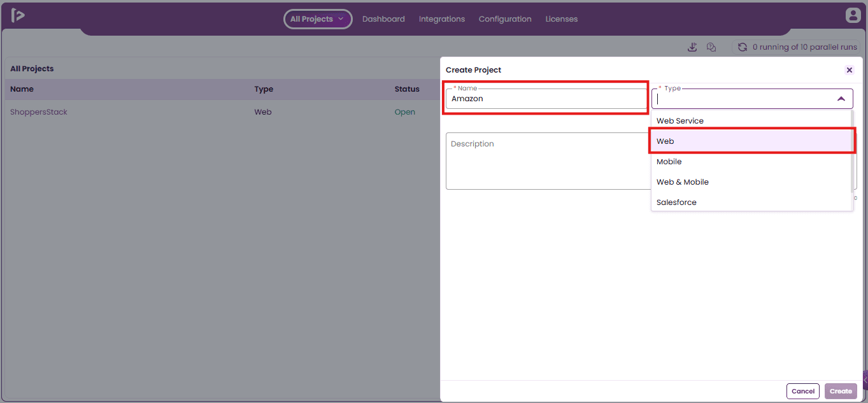The width and height of the screenshot is (868, 403).
Task: Click the Open status of ShoppersStack
Action: [x=405, y=112]
